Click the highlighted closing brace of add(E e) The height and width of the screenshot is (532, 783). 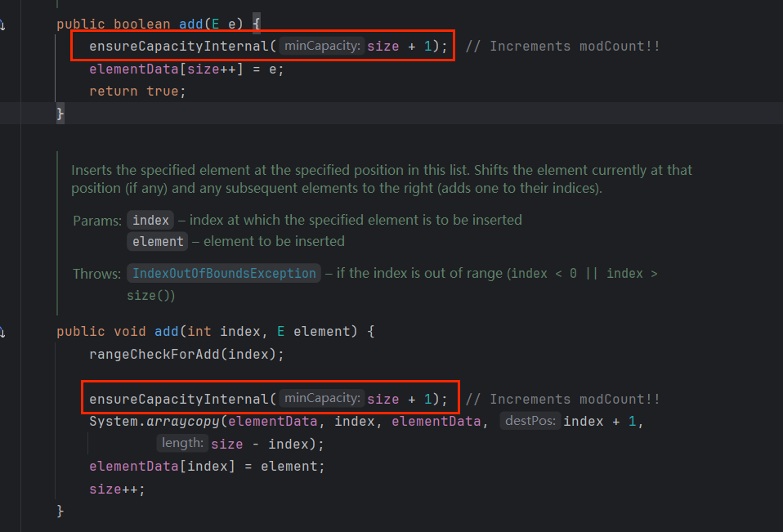60,114
